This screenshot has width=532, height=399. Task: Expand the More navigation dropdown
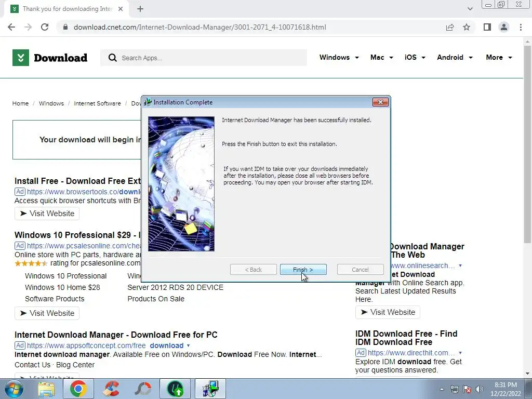click(499, 57)
